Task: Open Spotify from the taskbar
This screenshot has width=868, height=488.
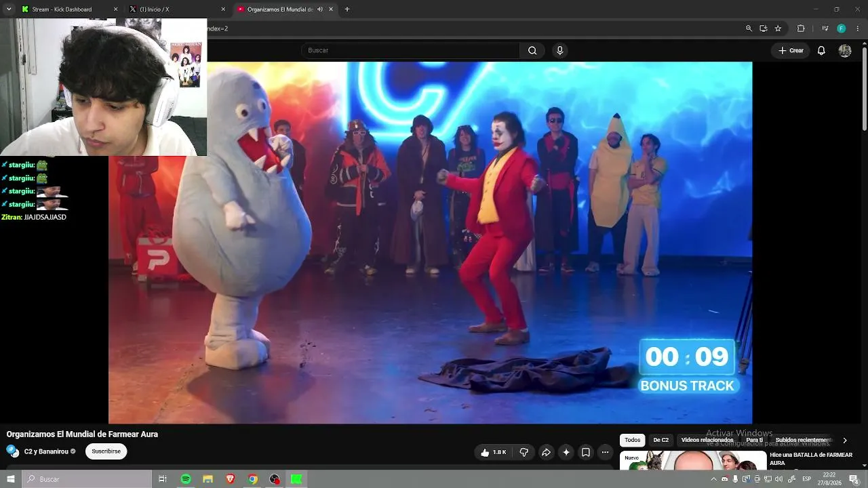Action: tap(186, 479)
